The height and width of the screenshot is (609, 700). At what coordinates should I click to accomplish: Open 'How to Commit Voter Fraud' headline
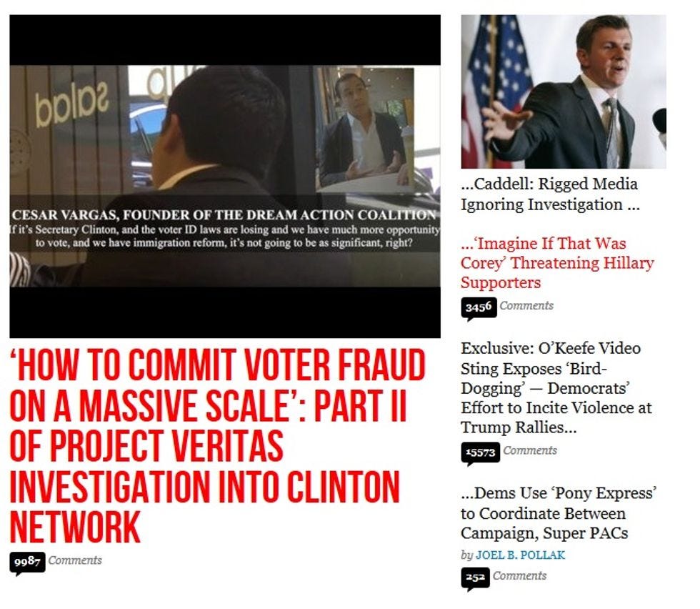point(217,445)
